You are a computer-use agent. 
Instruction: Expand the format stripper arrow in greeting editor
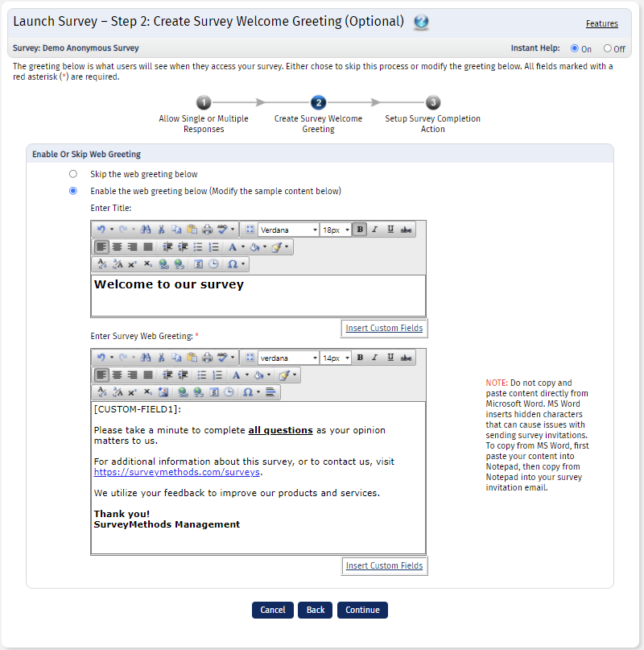click(x=295, y=375)
